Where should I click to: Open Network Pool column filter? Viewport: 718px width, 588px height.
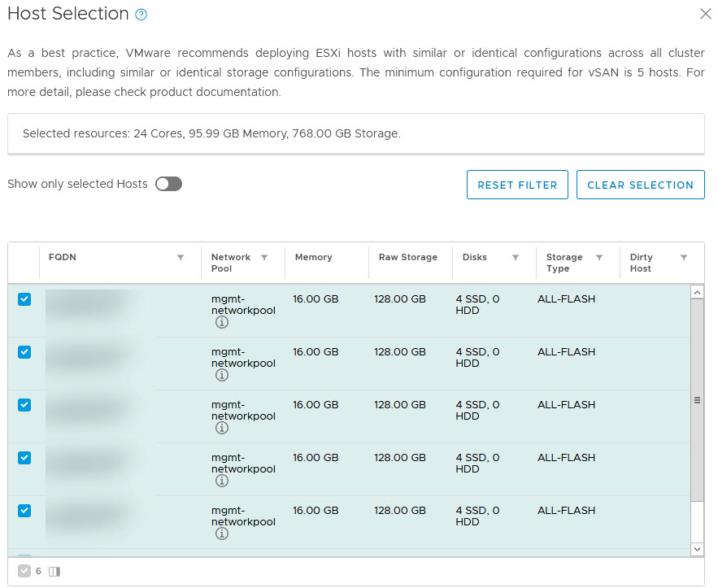(x=264, y=258)
